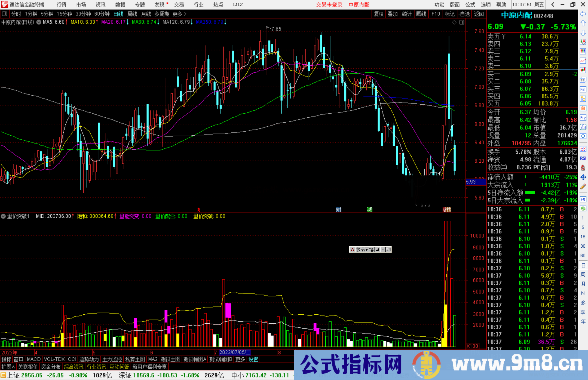This screenshot has height=380, width=588.
Task: Toggle the diamond marker icon above chart
Action: pyautogui.click(x=454, y=22)
